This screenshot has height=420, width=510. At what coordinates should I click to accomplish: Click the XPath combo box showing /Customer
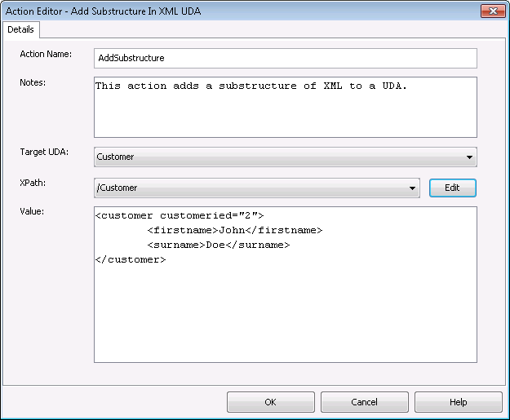[x=256, y=188]
